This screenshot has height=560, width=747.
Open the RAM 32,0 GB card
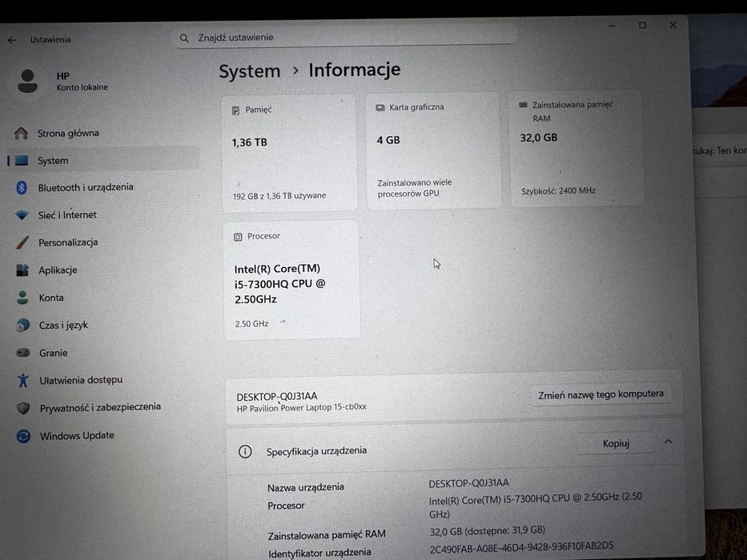tap(576, 148)
